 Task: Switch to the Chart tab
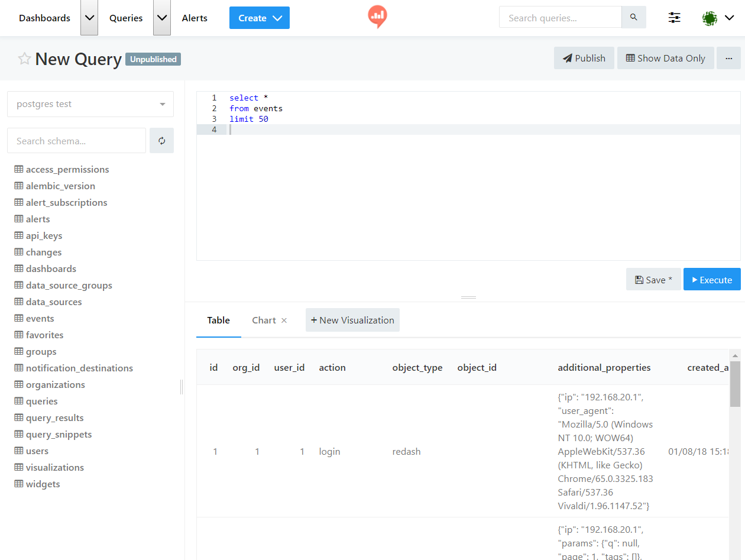click(x=264, y=321)
